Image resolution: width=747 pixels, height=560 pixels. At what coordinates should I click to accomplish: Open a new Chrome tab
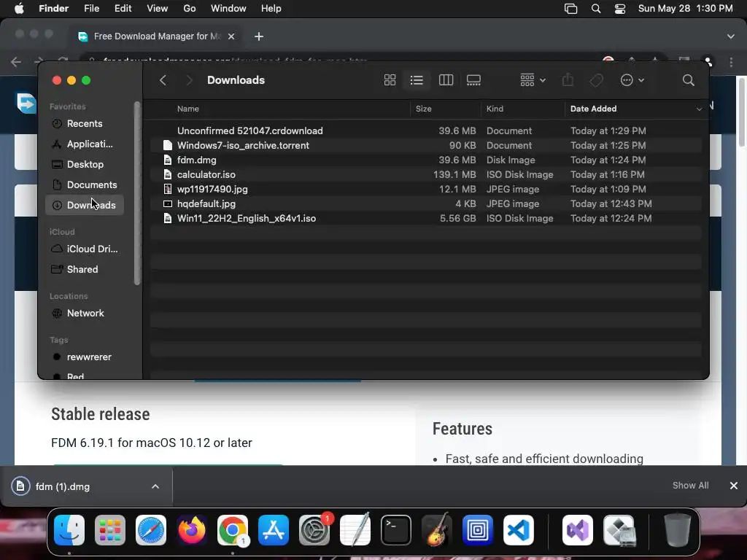coord(259,36)
